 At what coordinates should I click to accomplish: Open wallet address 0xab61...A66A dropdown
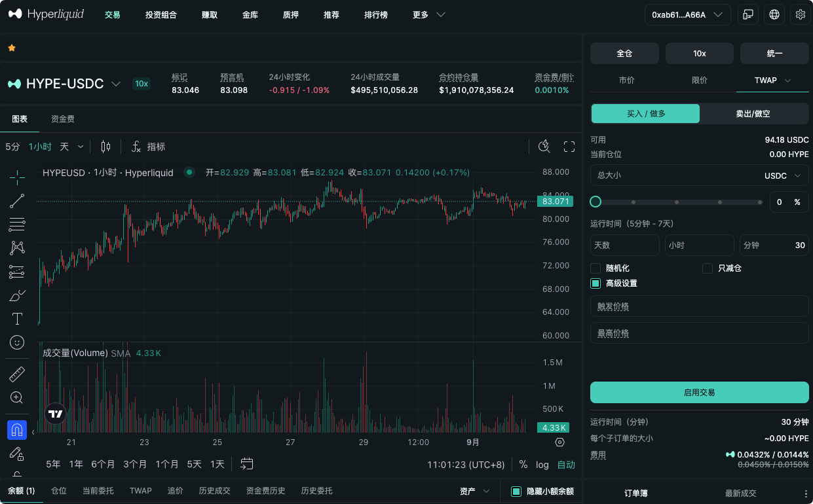(x=688, y=14)
